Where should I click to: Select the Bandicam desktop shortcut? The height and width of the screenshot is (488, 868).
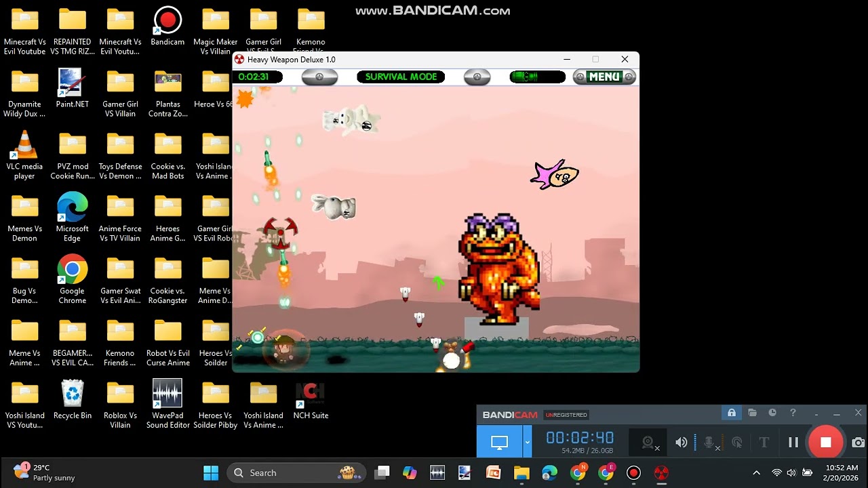point(167,26)
